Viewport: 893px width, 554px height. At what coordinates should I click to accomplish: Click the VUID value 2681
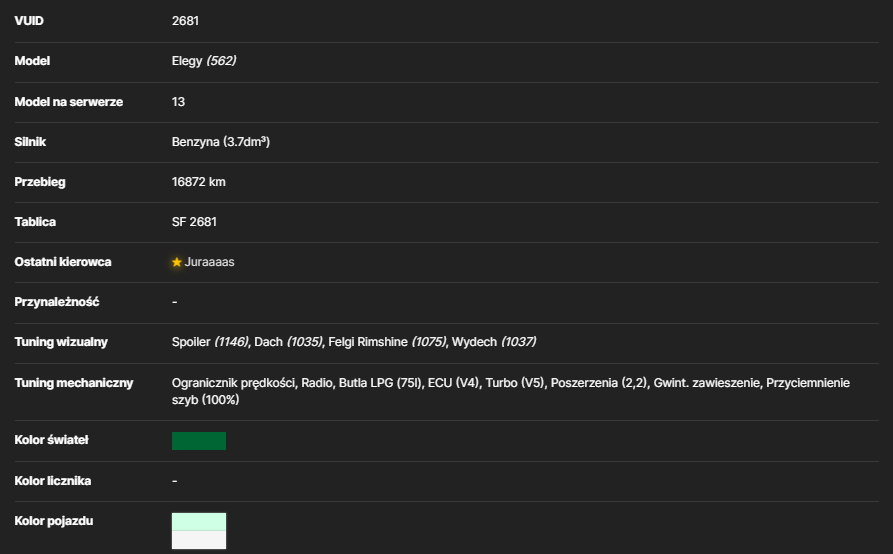pyautogui.click(x=185, y=21)
